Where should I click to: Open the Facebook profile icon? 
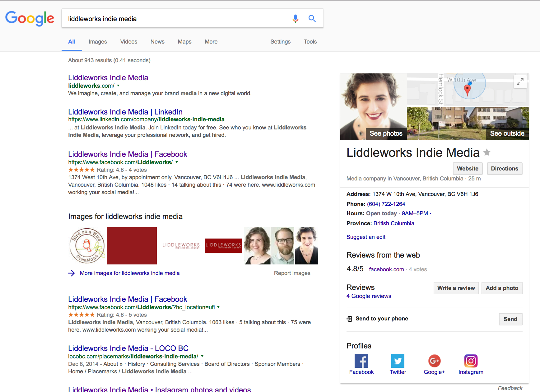[361, 361]
